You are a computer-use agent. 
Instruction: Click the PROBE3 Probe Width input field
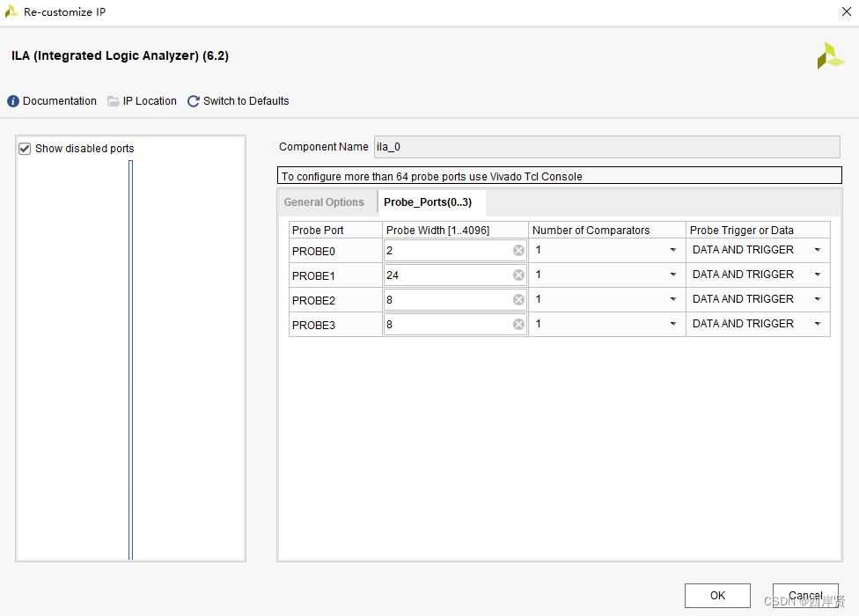click(x=455, y=324)
